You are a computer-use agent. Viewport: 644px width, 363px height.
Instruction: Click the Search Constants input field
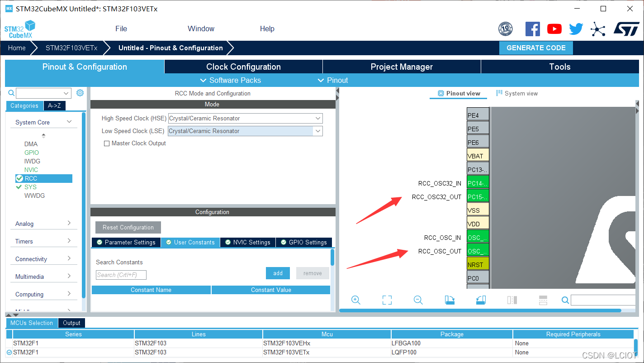pyautogui.click(x=121, y=275)
